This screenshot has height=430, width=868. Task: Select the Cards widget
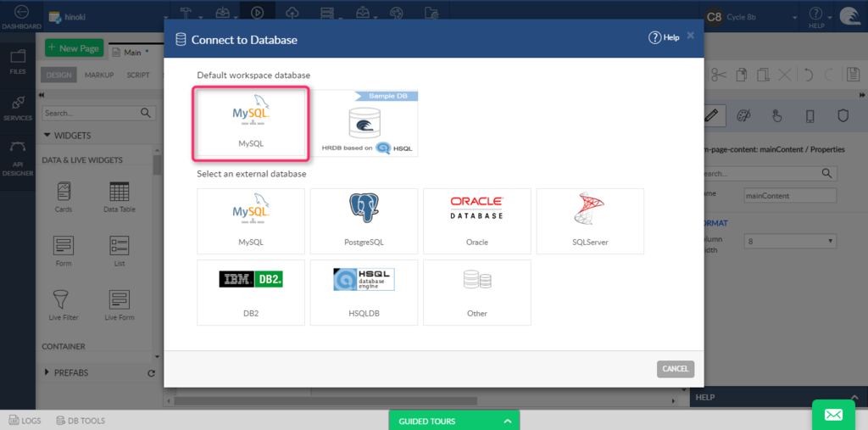pos(63,198)
